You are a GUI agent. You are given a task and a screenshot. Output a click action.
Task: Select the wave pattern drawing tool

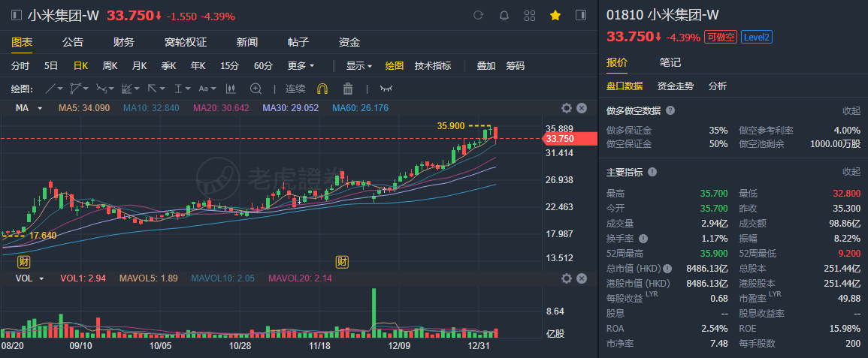[x=101, y=88]
